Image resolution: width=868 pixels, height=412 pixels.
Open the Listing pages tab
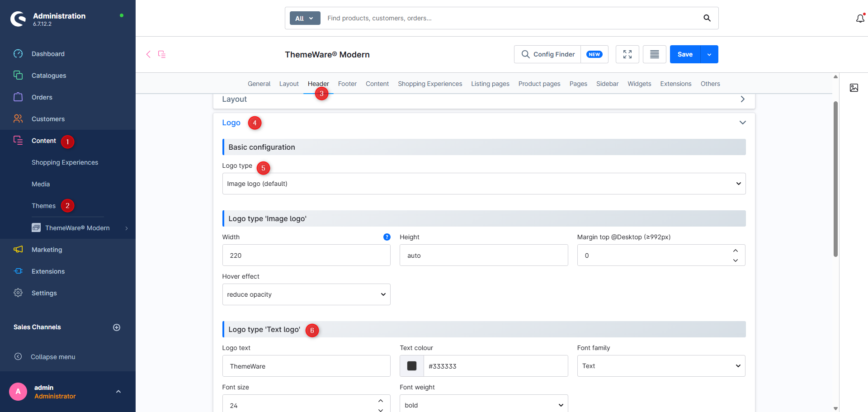pos(490,84)
